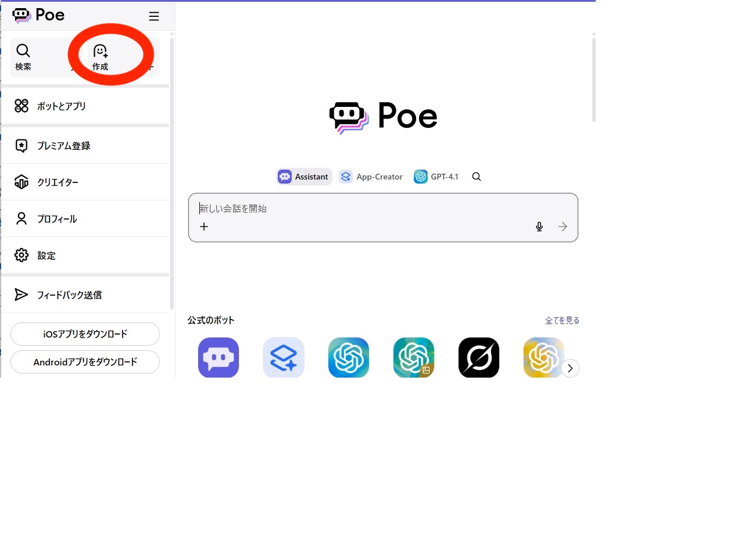Click the クリエイター chart icon

coord(22,182)
